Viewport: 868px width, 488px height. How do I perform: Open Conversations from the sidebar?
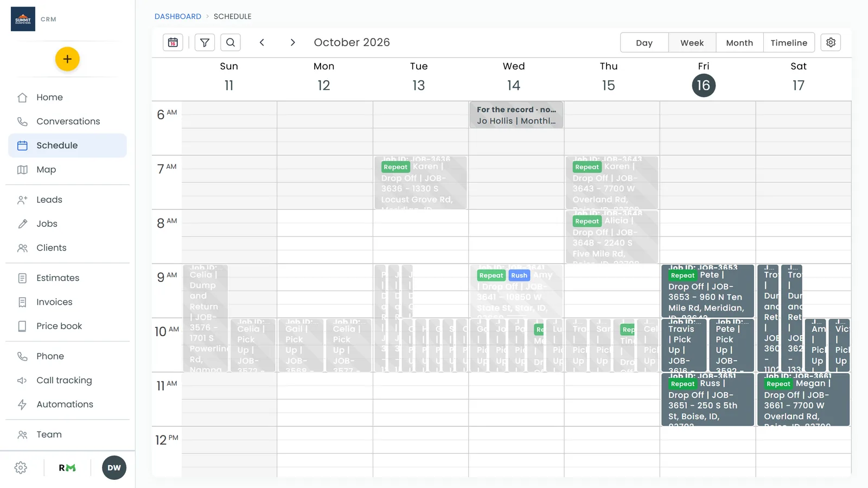click(x=67, y=121)
